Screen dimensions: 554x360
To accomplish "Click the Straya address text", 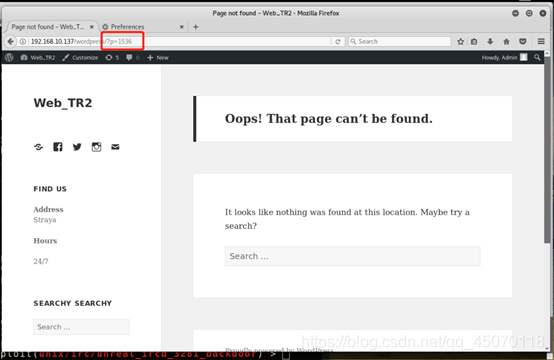I will 45,220.
